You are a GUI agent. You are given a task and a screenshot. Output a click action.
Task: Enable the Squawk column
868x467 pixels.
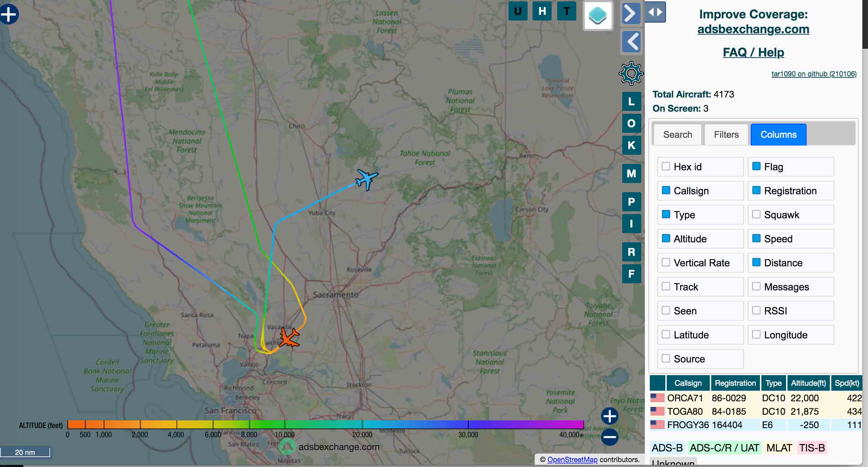click(756, 214)
